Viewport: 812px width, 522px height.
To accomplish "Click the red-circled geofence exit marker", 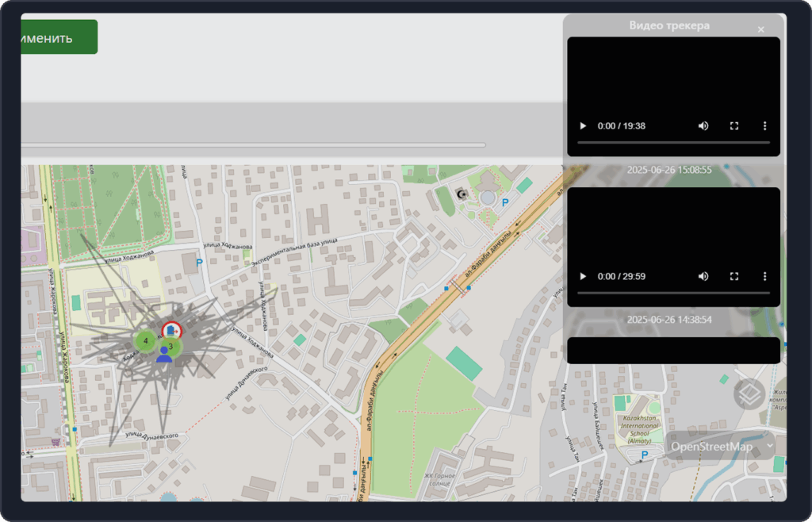I will tap(171, 329).
